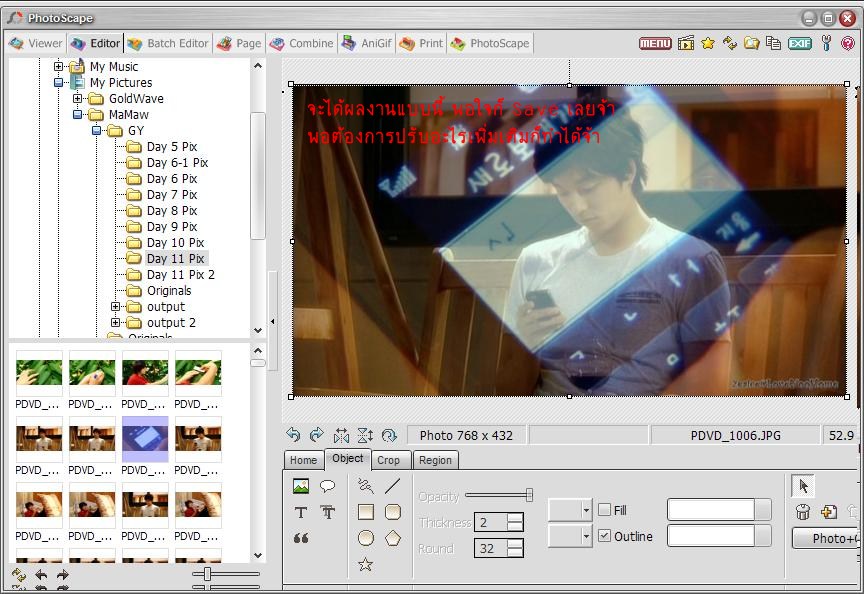The width and height of the screenshot is (864, 594).
Task: Insert a photo object
Action: click(301, 486)
